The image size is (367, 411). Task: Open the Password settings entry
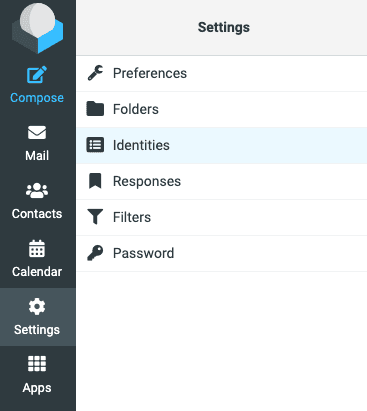coord(222,253)
